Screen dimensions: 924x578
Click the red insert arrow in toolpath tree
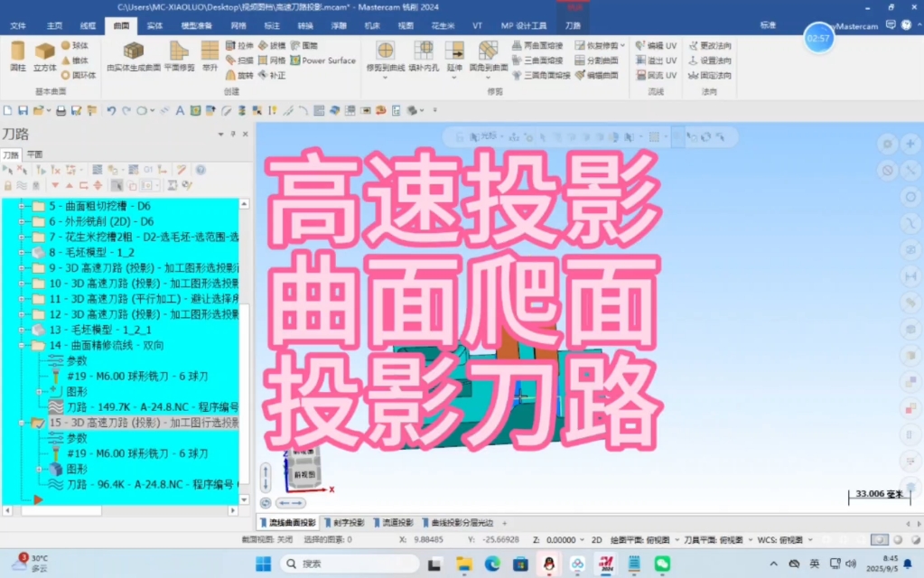(38, 499)
